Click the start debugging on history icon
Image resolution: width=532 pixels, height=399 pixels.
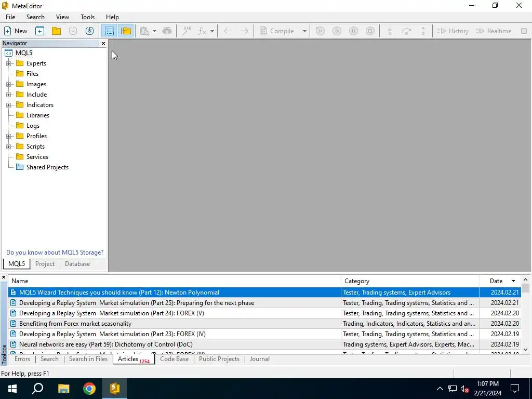tap(320, 31)
